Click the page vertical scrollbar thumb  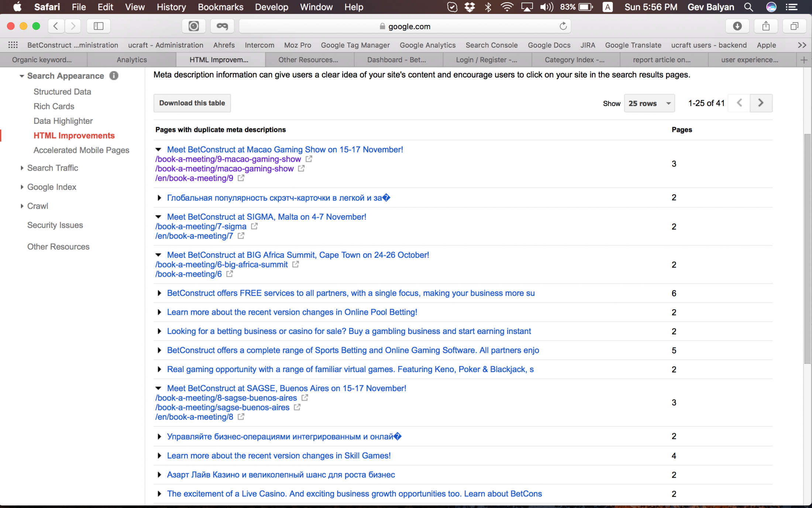(807, 249)
